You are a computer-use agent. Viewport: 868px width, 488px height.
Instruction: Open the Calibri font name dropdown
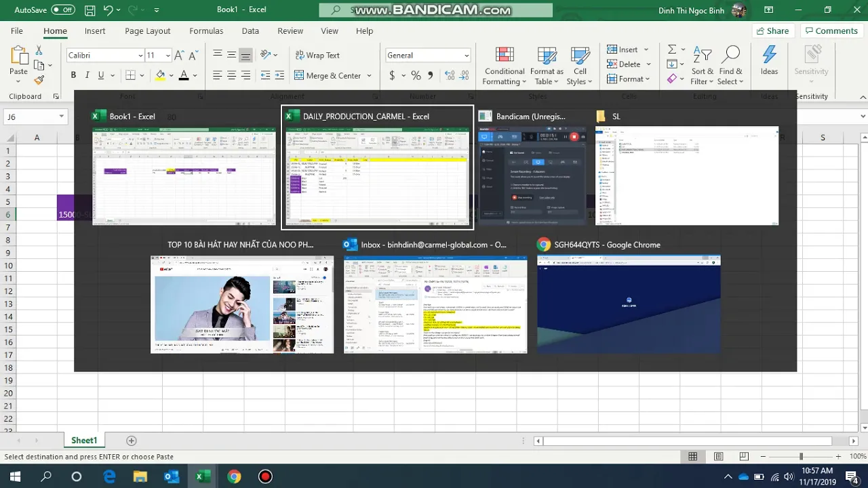tap(140, 56)
